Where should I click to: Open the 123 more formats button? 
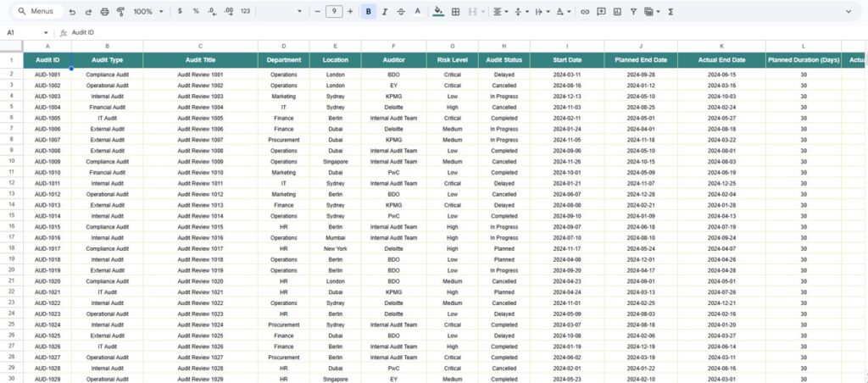point(245,11)
